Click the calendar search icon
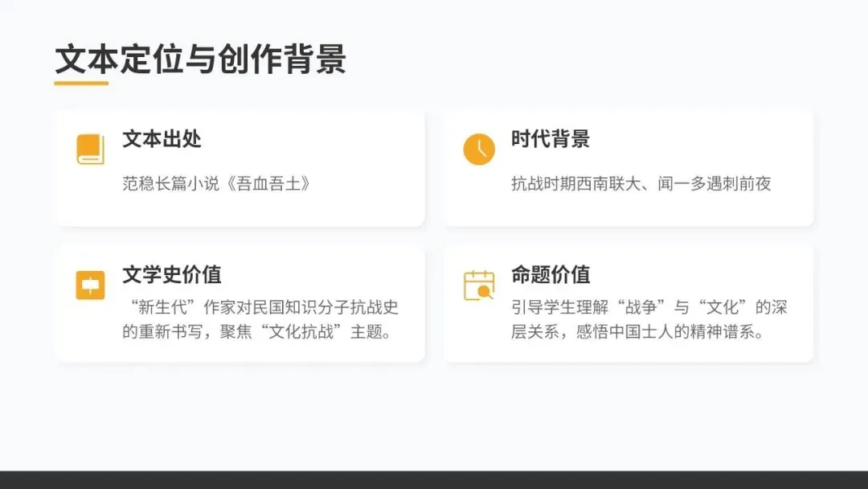The height and width of the screenshot is (489, 868). [x=479, y=286]
